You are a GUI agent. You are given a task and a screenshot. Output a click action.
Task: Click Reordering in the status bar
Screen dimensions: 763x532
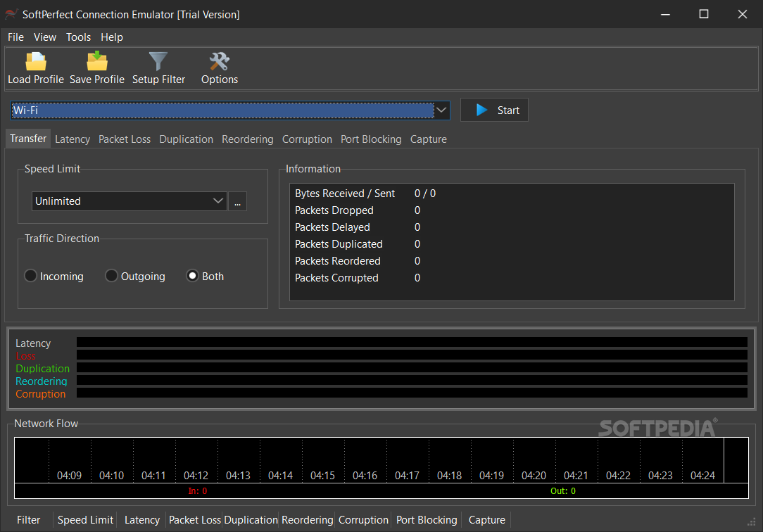pos(308,520)
